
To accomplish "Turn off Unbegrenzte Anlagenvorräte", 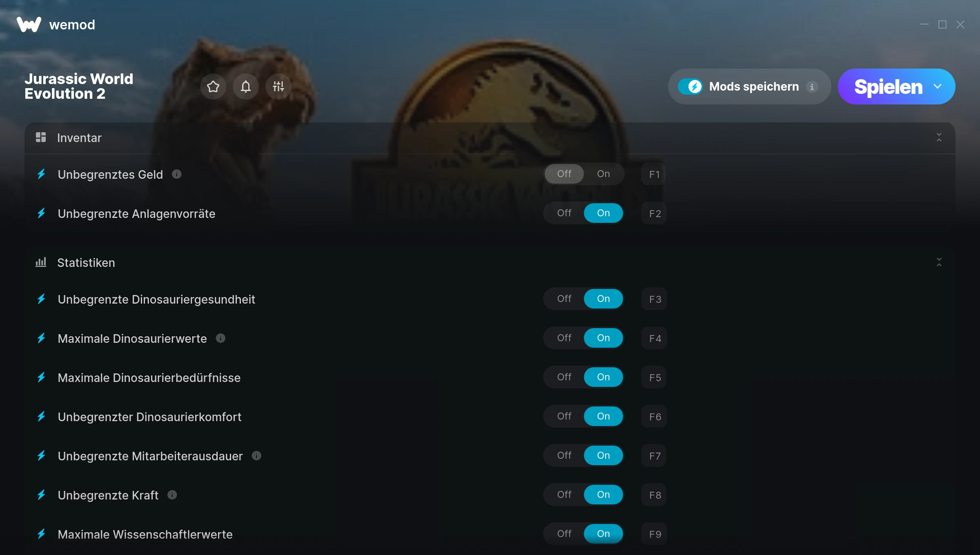I will [564, 213].
